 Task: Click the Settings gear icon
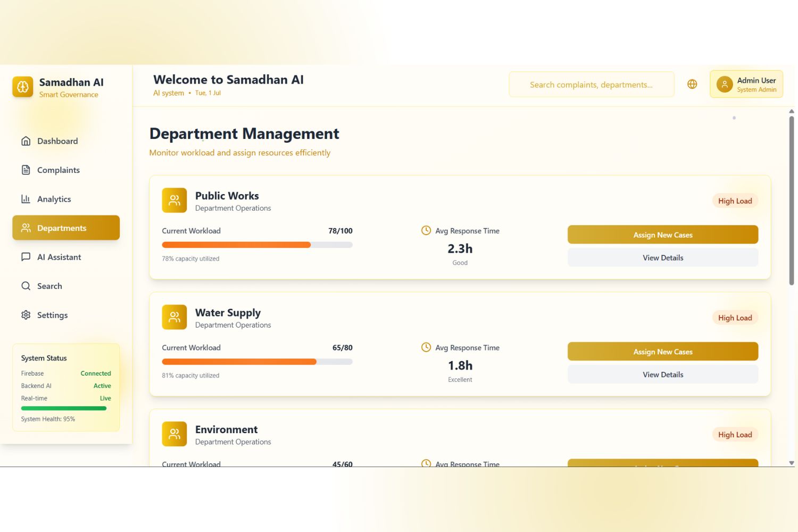(x=26, y=315)
